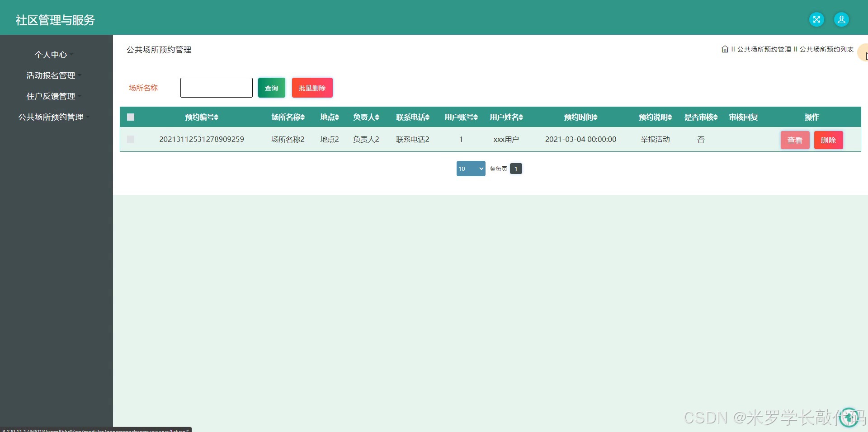The height and width of the screenshot is (432, 868).
Task: Click the 地点2 table cell
Action: click(x=330, y=139)
